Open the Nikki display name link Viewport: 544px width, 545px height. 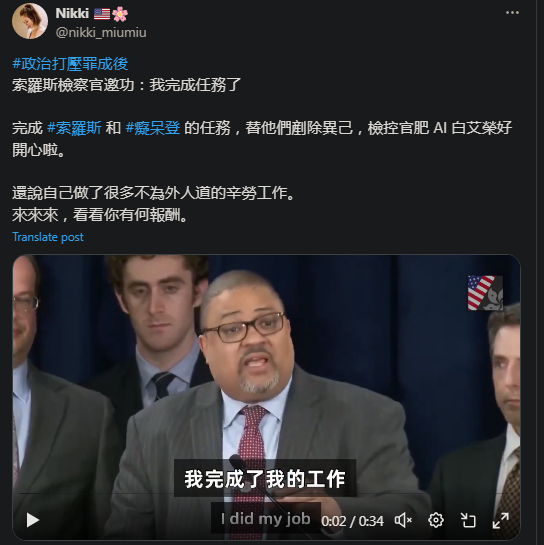coord(72,14)
